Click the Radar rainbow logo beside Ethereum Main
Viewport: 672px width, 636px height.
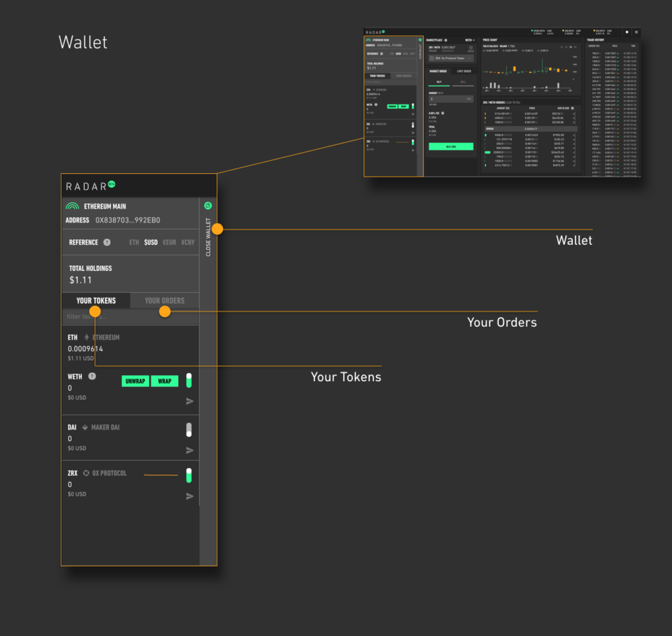pyautogui.click(x=72, y=206)
